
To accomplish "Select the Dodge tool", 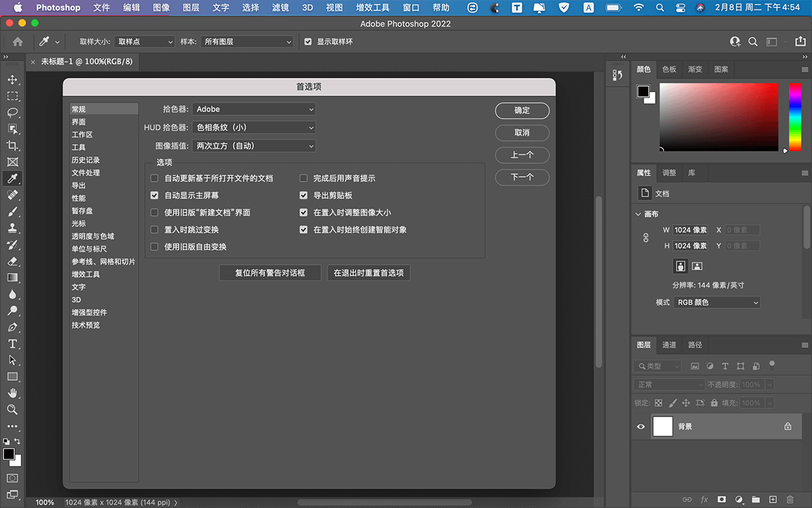I will 12,310.
